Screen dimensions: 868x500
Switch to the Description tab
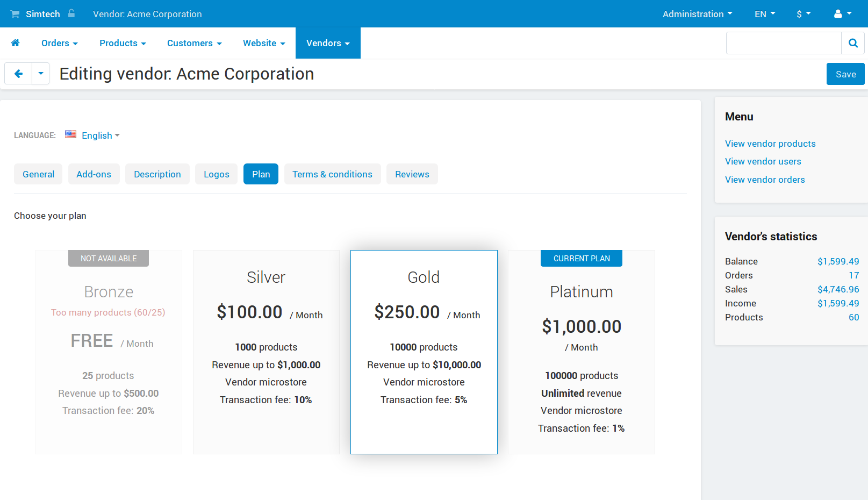[x=157, y=174]
